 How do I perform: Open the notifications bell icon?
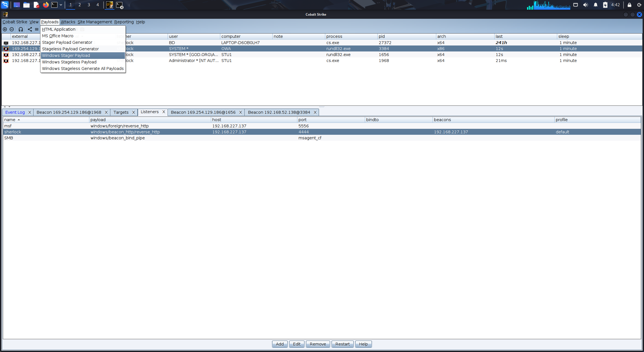click(595, 5)
